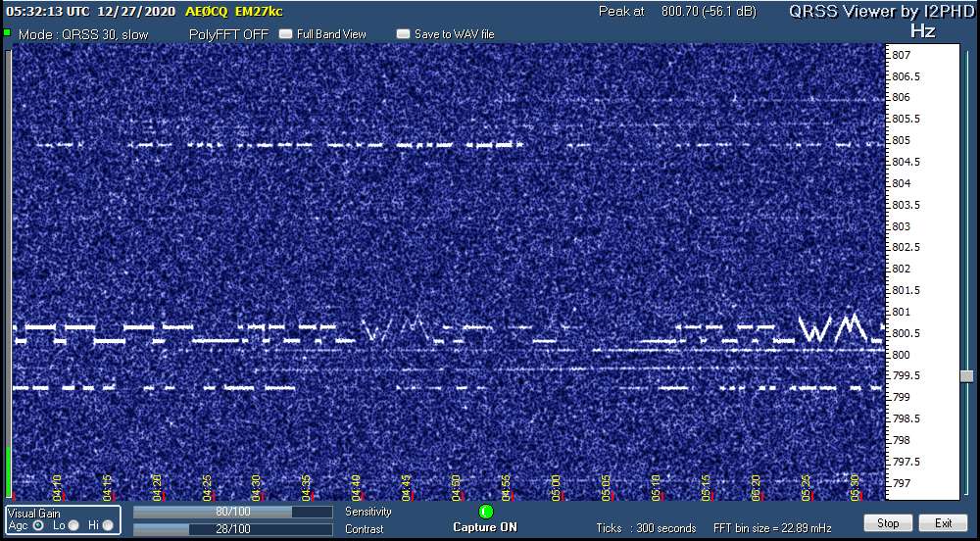
Task: Click the 05:00 tick on the time axis
Action: click(x=556, y=483)
